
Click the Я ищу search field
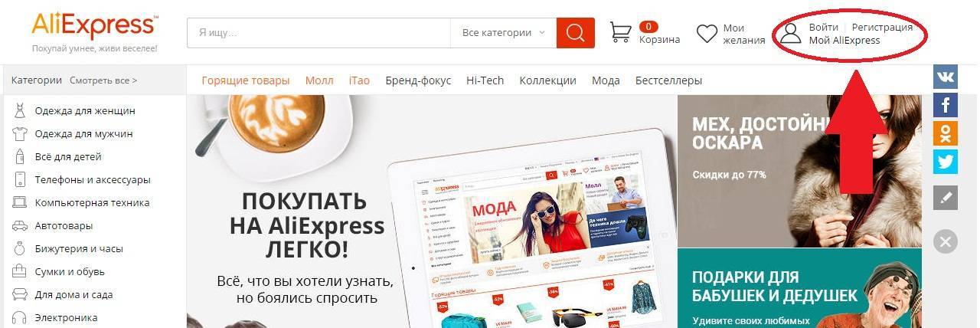click(x=318, y=33)
